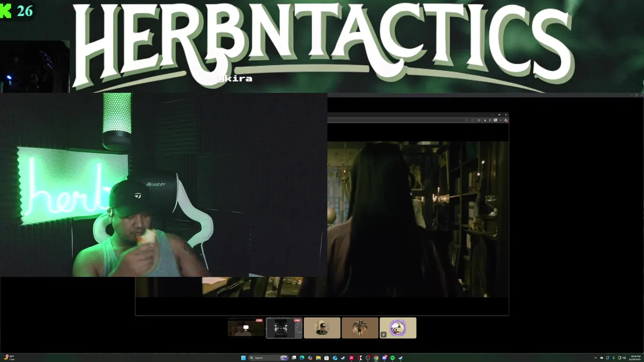Viewport: 644px width, 362px height.
Task: Open Task View from the taskbar
Action: click(x=294, y=358)
